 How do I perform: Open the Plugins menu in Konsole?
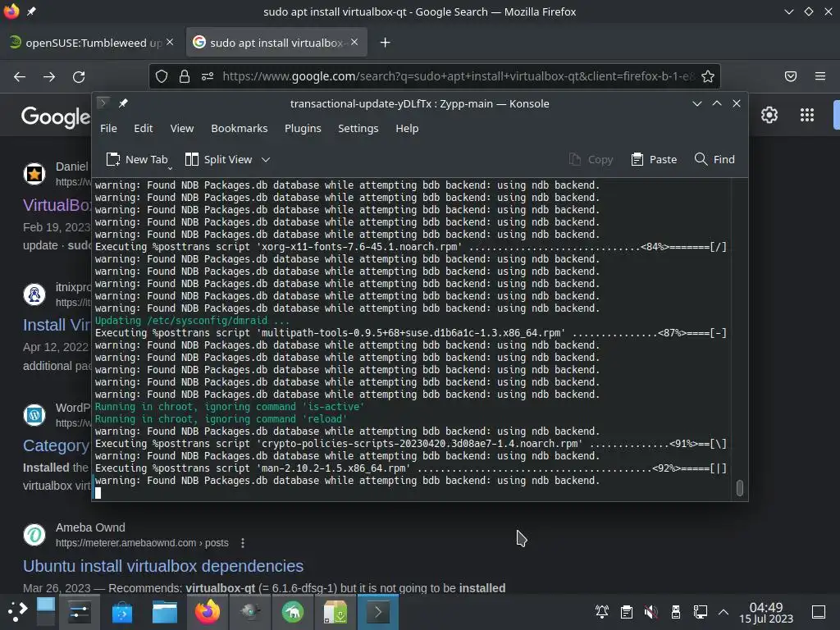[303, 128]
